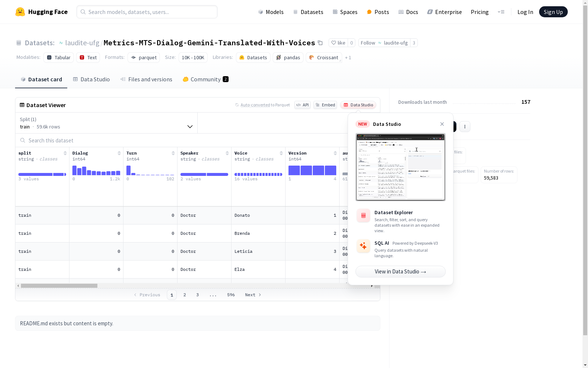This screenshot has width=588, height=368.
Task: Sort by the Version column arrows
Action: point(335,153)
